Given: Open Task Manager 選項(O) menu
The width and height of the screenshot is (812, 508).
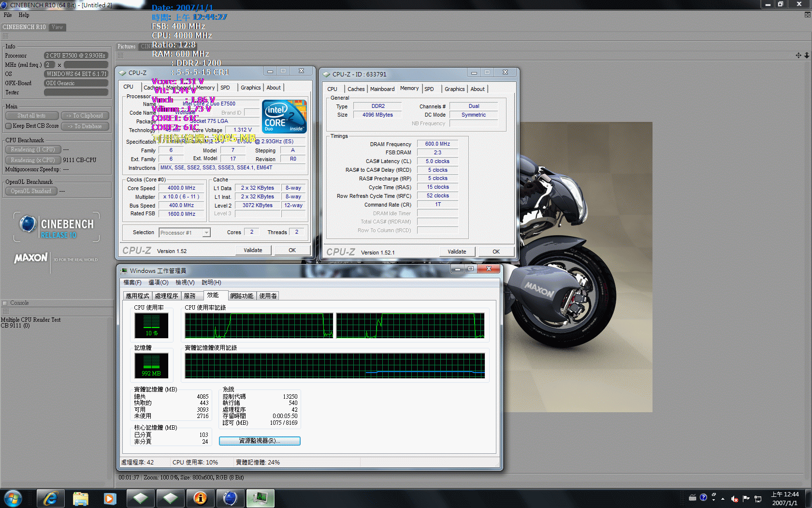Looking at the screenshot, I should pyautogui.click(x=159, y=283).
